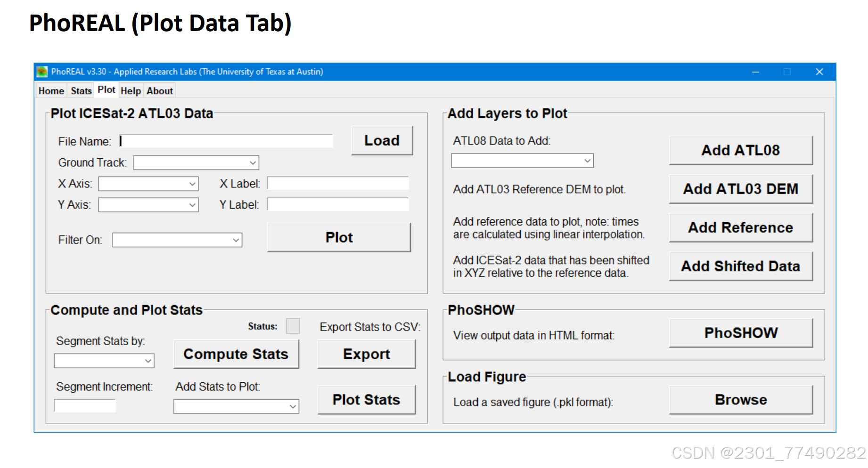Click the Plot button
The width and height of the screenshot is (868, 468).
[x=339, y=237]
